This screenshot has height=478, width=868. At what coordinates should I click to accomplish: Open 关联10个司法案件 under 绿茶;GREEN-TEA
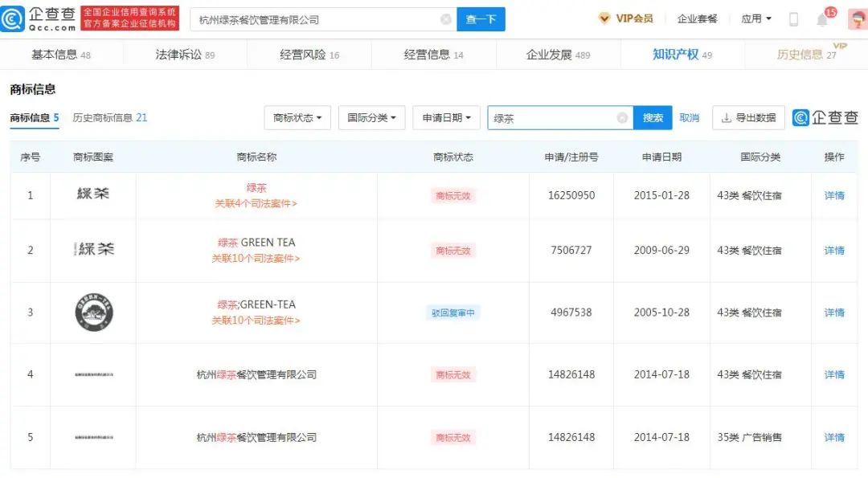click(256, 321)
